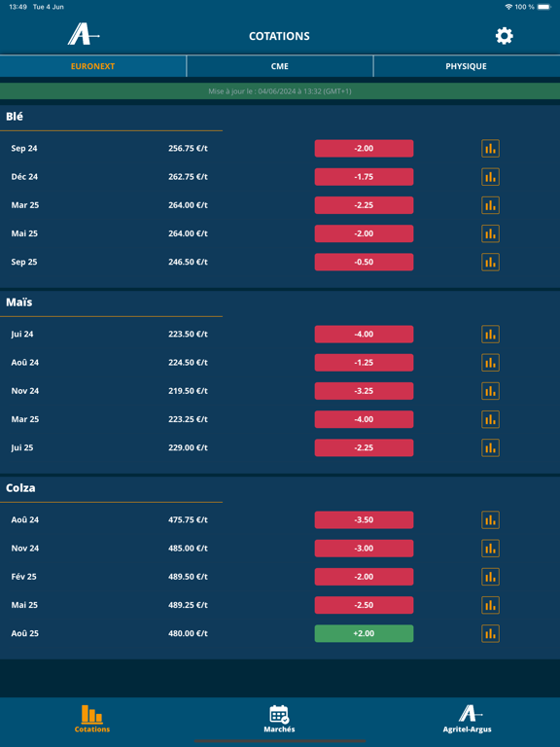The image size is (560, 747).
Task: Select price 246.50 €/t
Action: (x=188, y=262)
